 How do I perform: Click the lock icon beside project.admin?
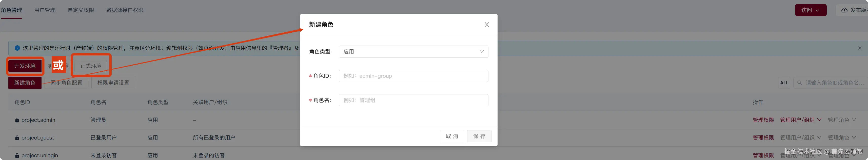coord(17,120)
